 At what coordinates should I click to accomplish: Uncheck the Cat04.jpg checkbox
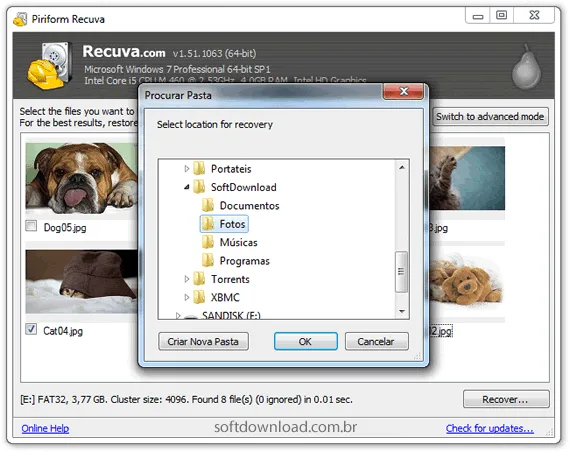[x=31, y=329]
